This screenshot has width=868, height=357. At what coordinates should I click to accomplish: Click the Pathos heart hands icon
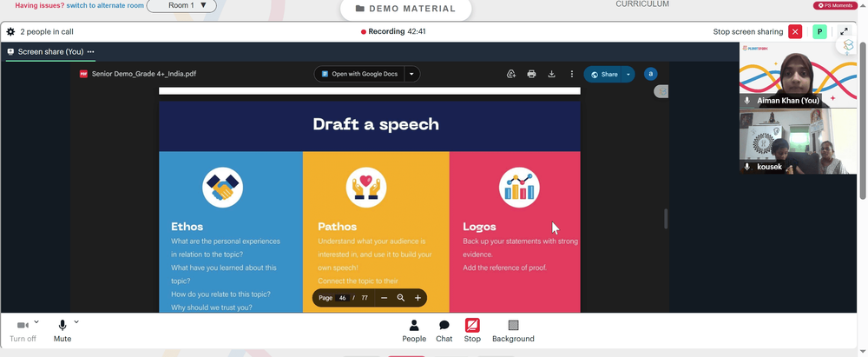pyautogui.click(x=366, y=188)
